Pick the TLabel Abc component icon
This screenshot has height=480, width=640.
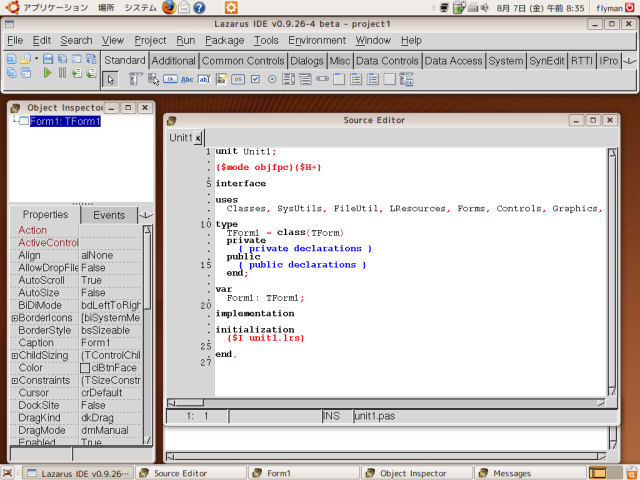click(187, 79)
